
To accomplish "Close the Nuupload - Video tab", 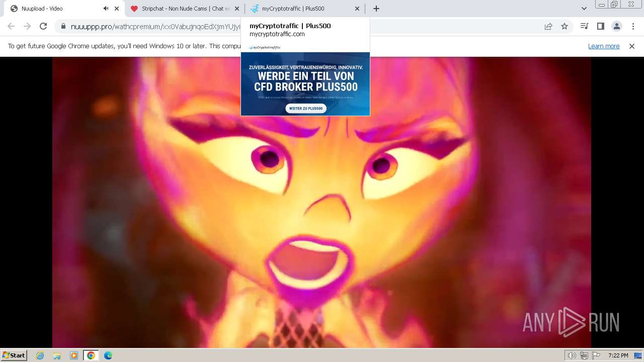I will click(x=117, y=9).
